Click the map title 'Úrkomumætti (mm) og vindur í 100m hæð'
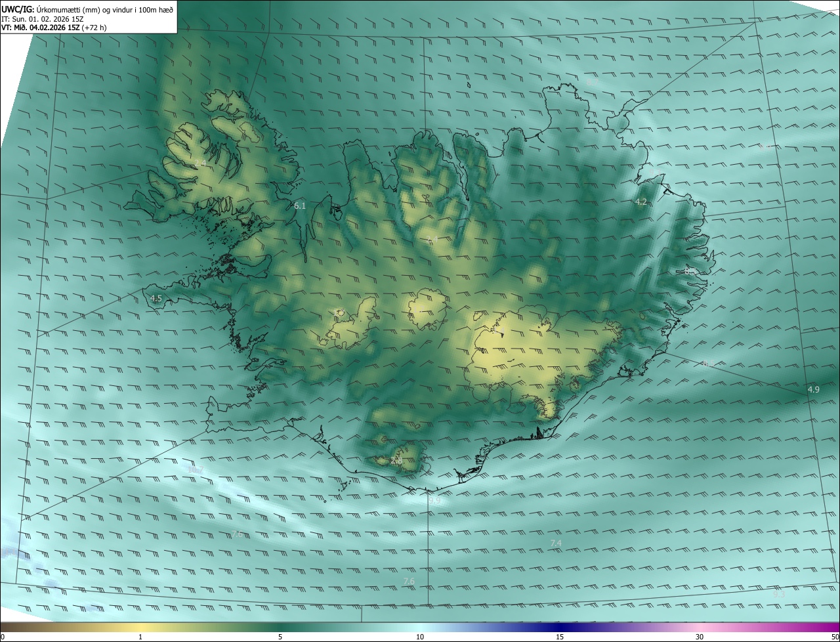The image size is (840, 642). coord(104,9)
